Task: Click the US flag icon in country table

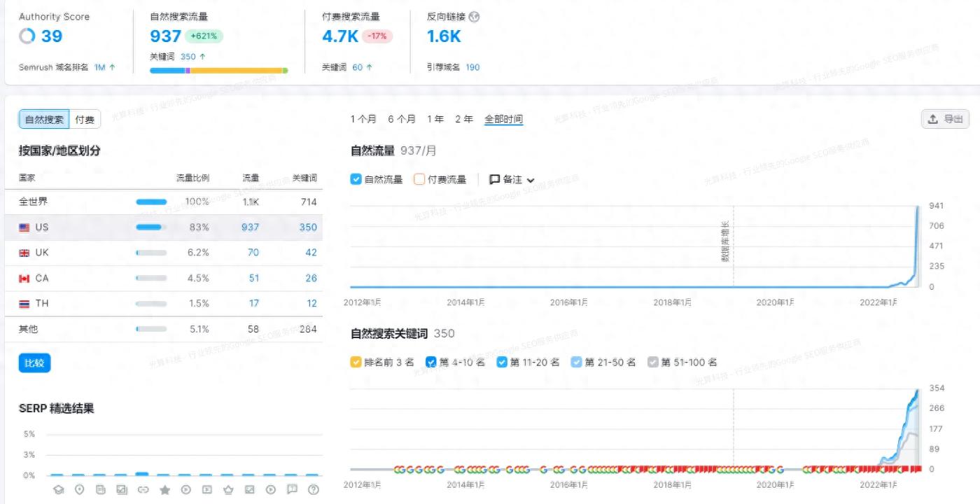Action: coord(24,227)
